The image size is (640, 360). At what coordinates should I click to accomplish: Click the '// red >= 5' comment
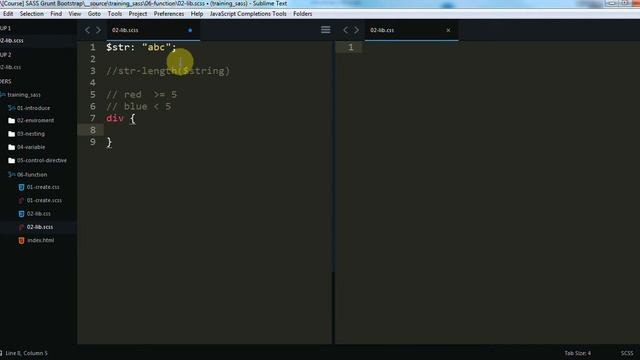(141, 95)
